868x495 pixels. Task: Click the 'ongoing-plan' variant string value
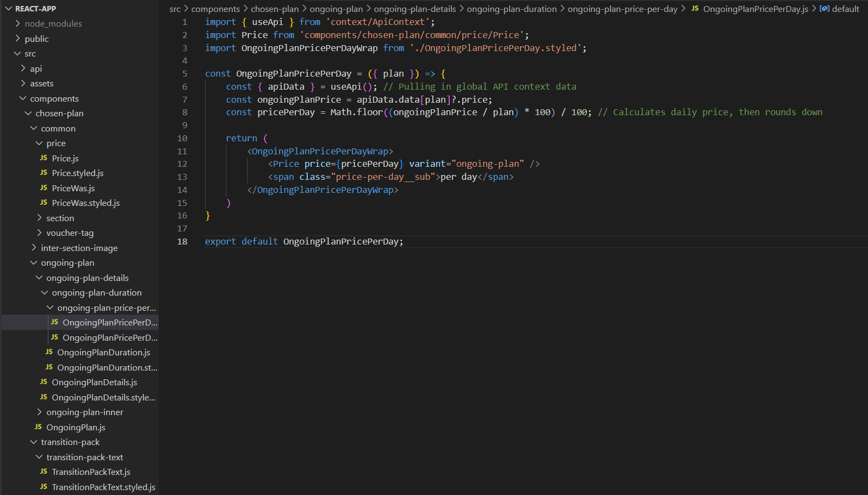click(488, 164)
